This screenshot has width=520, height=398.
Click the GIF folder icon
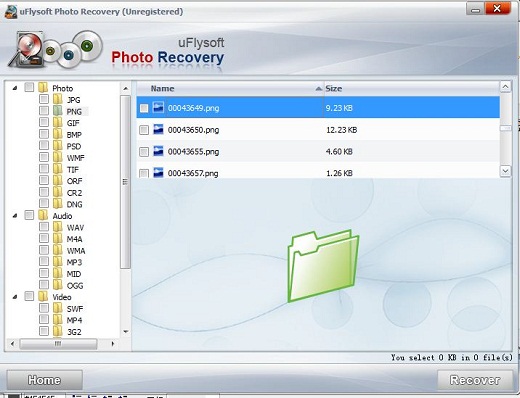tap(58, 122)
